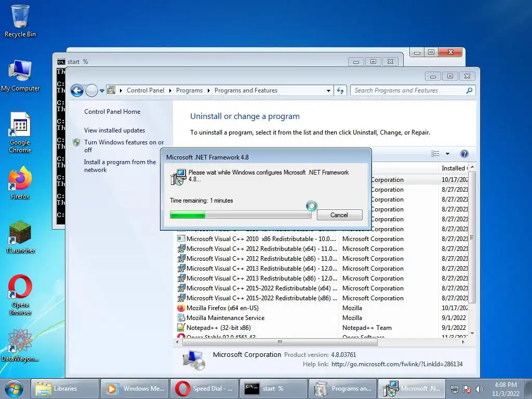Click scroll down arrow of program list
This screenshot has width=532, height=399.
[x=472, y=334]
